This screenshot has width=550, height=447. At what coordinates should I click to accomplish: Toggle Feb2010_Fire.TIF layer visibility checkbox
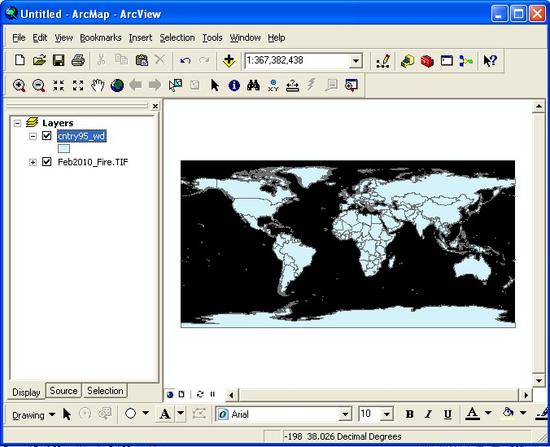[47, 162]
